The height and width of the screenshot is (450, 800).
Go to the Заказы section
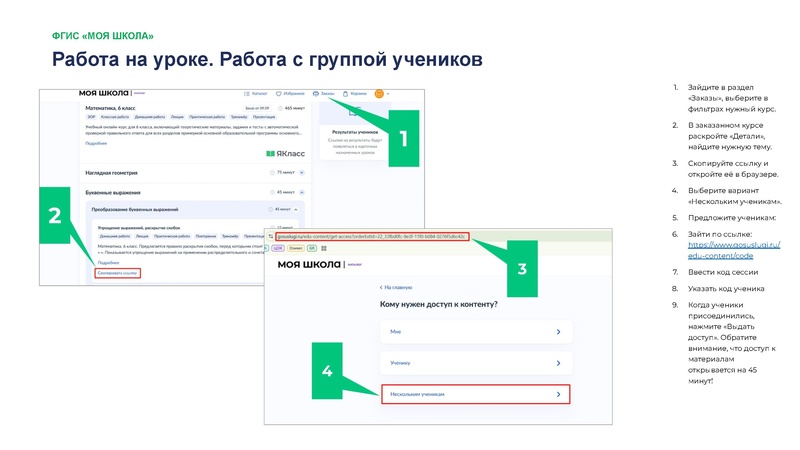pos(323,94)
